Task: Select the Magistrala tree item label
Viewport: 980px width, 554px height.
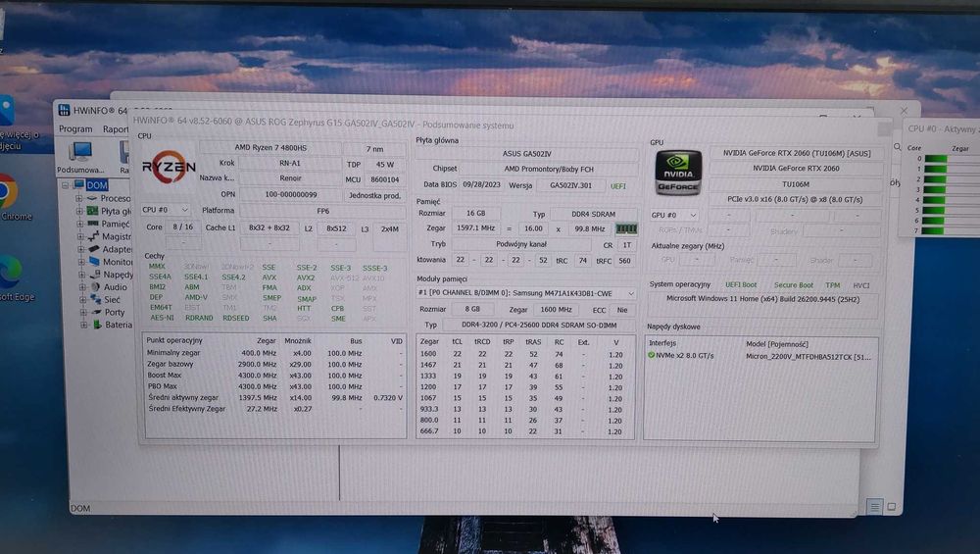Action: point(117,236)
